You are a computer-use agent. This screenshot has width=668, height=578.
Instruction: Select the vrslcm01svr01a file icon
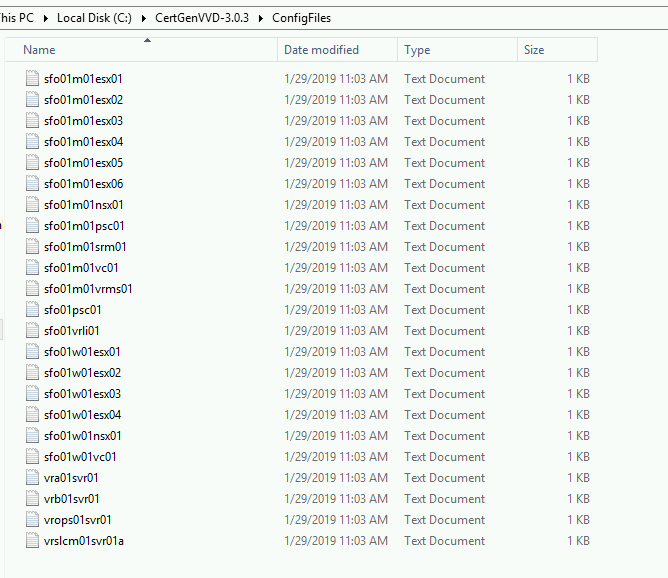pyautogui.click(x=33, y=541)
